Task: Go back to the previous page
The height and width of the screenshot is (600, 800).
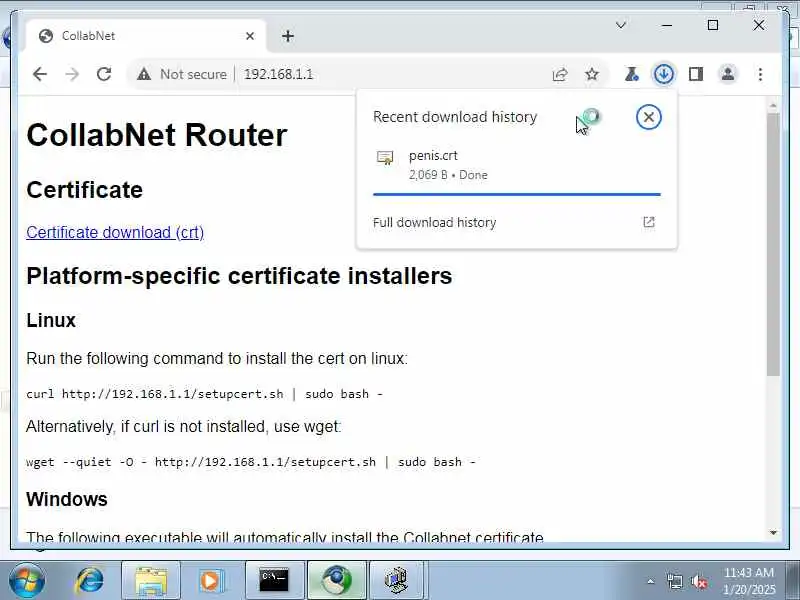Action: pos(40,74)
